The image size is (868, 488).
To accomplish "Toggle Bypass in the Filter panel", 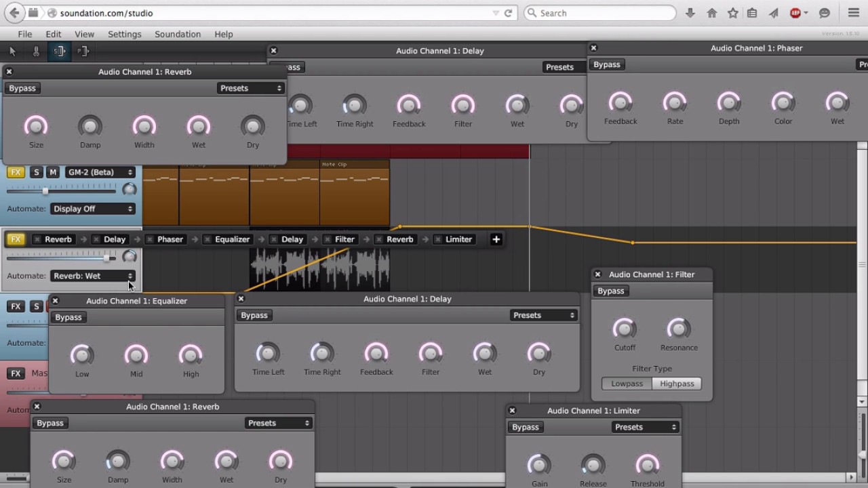I will coord(611,291).
